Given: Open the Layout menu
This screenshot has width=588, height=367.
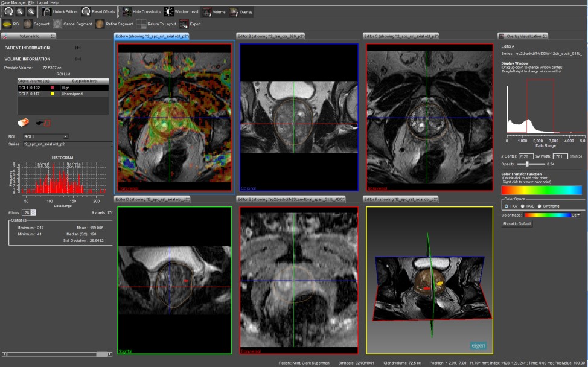Looking at the screenshot, I should point(42,2).
